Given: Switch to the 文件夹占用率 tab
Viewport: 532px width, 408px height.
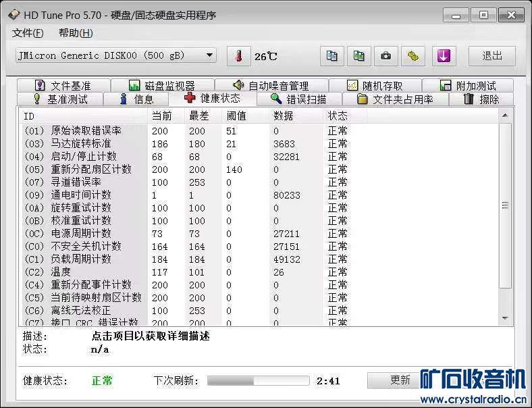Looking at the screenshot, I should point(396,99).
